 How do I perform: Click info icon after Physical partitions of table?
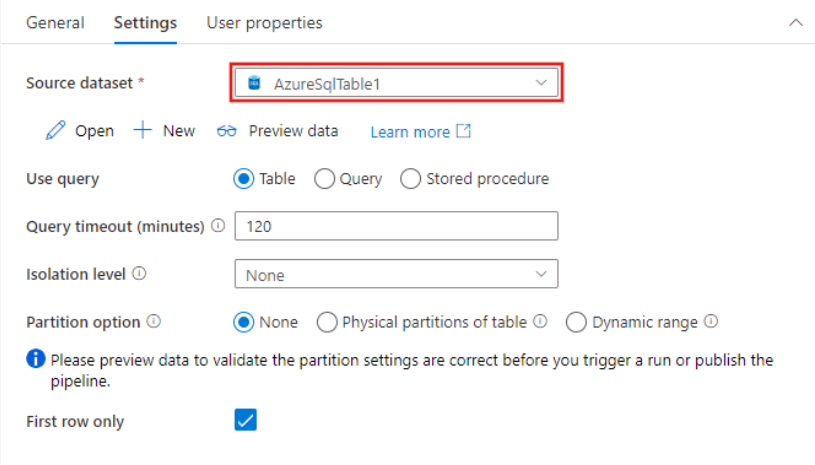(x=541, y=321)
